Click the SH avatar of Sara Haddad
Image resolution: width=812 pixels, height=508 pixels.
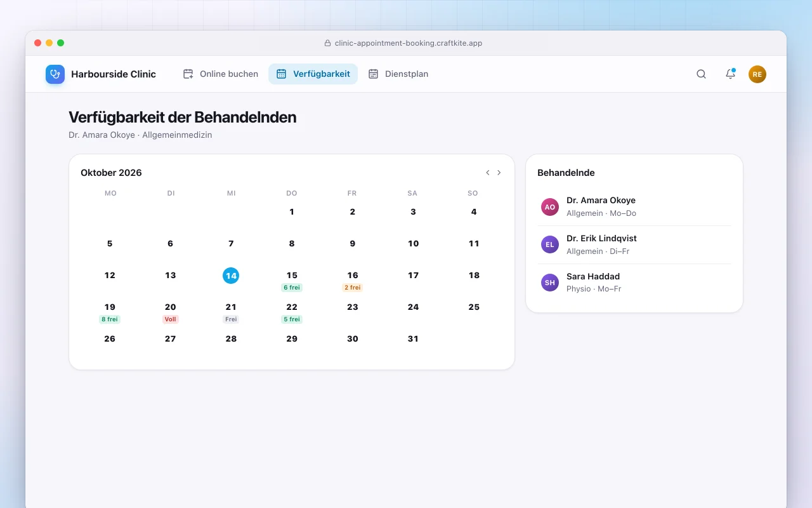pyautogui.click(x=550, y=283)
